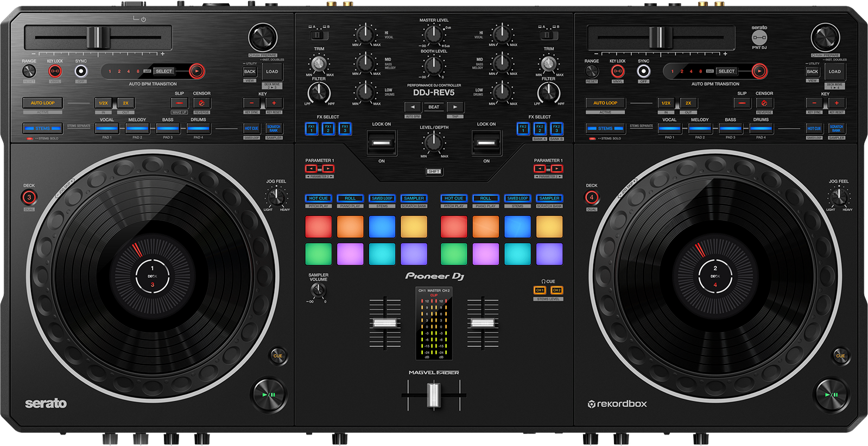Toggle Key Lock on the right deck
868x446 pixels.
click(618, 71)
